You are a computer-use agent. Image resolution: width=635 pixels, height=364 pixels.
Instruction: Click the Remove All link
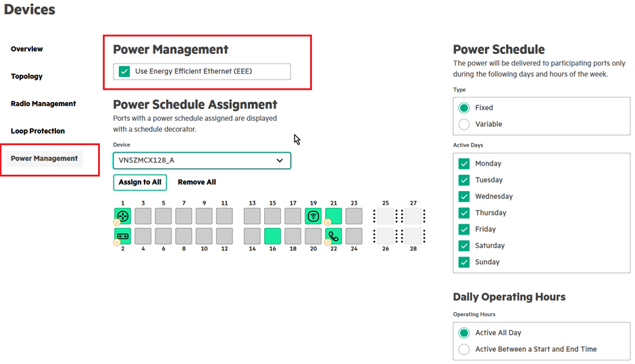click(x=197, y=182)
